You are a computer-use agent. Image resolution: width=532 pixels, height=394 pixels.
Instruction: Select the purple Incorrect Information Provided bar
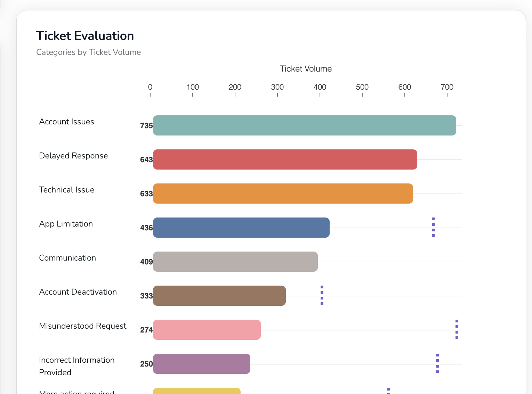coord(201,364)
